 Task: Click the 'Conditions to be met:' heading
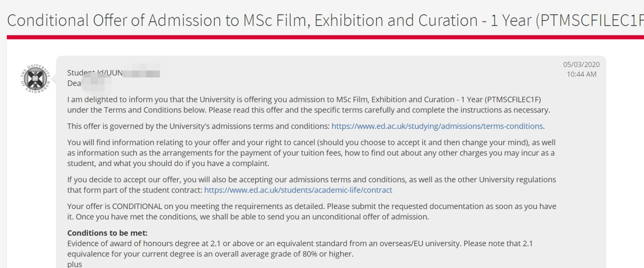click(107, 233)
